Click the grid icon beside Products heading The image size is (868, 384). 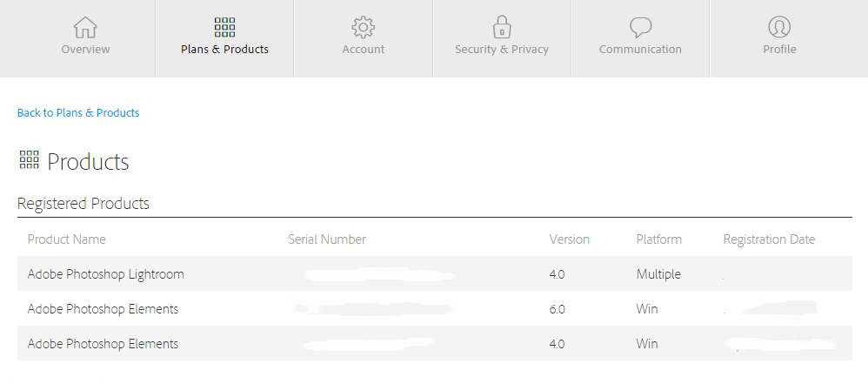(29, 160)
